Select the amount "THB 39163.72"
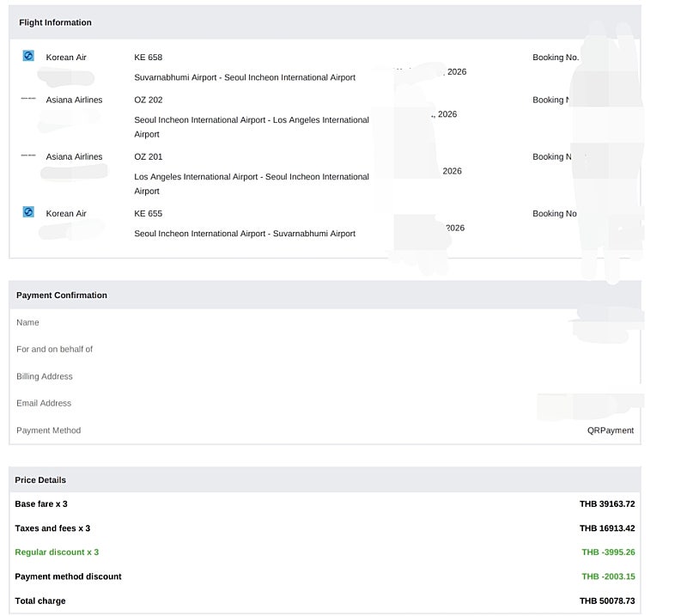This screenshot has height=616, width=687. pyautogui.click(x=607, y=503)
